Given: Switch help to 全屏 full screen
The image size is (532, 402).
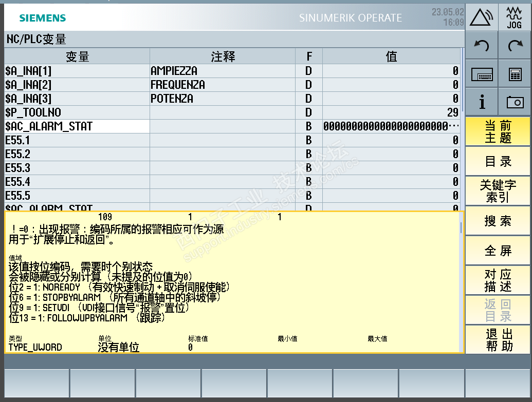Looking at the screenshot, I should 498,251.
